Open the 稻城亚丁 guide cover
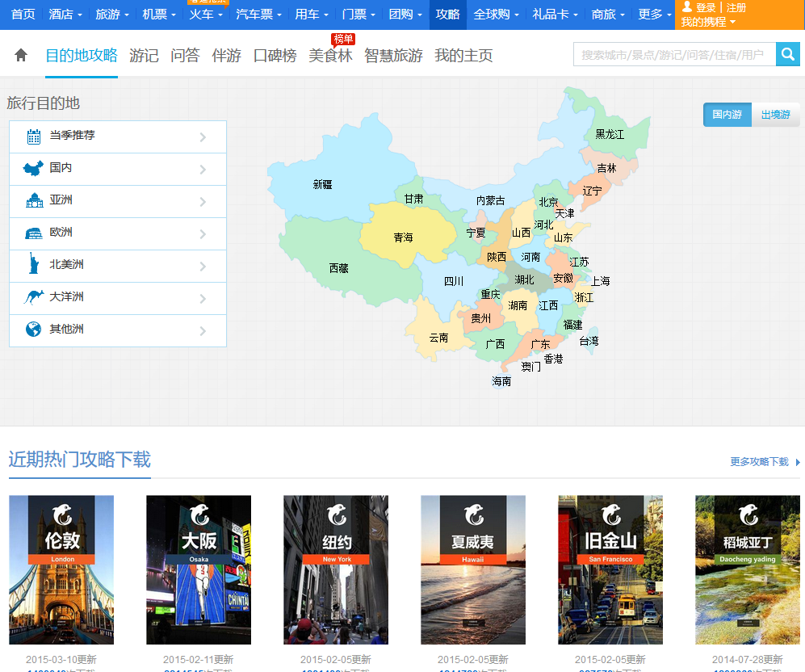The height and width of the screenshot is (672, 805). pyautogui.click(x=748, y=570)
